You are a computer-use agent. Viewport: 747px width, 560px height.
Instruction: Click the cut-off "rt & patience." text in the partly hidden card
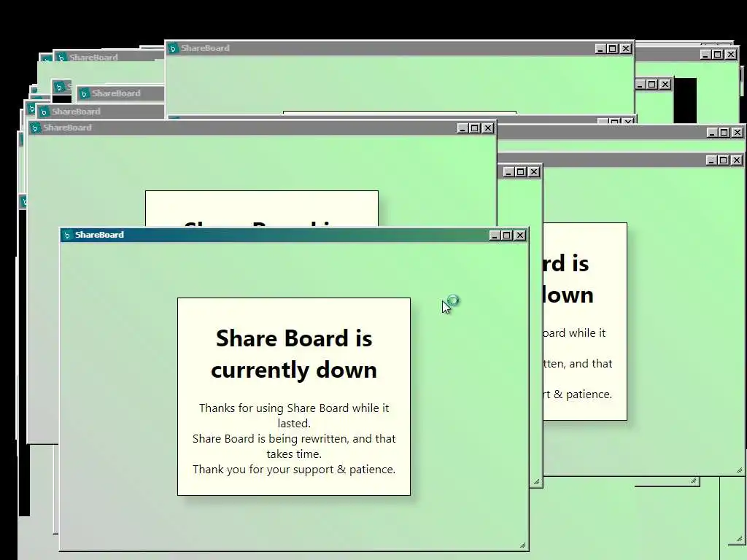[x=578, y=394]
